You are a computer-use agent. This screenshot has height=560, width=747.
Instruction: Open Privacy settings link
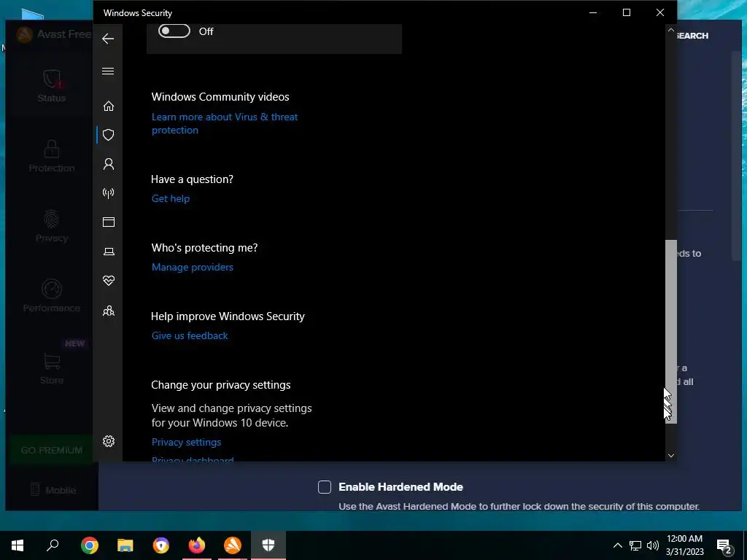(186, 442)
